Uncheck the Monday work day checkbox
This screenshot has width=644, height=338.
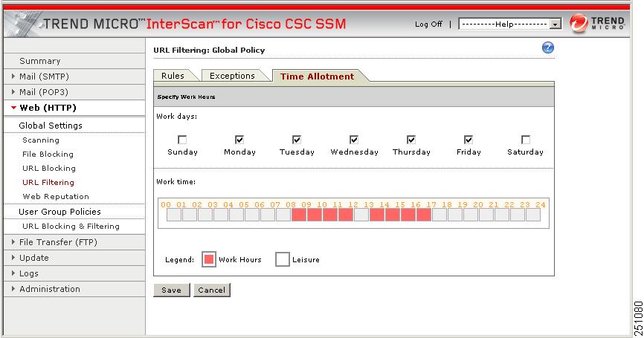(x=239, y=140)
